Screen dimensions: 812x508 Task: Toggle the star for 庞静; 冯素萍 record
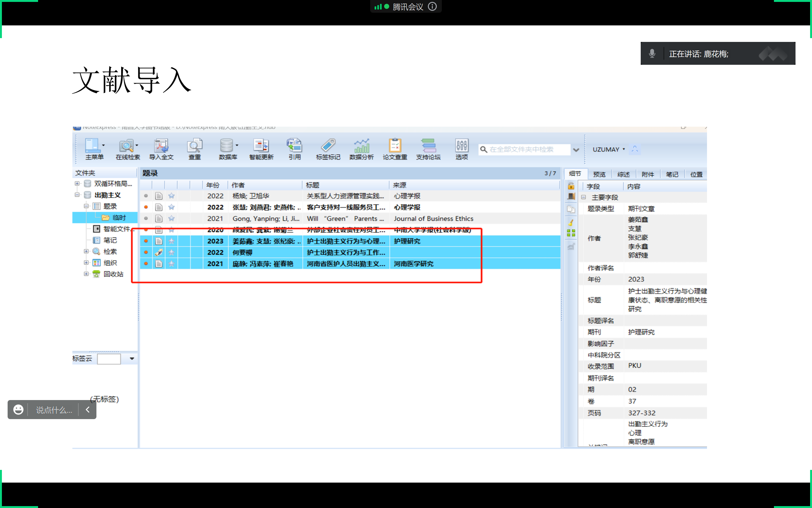click(x=172, y=264)
